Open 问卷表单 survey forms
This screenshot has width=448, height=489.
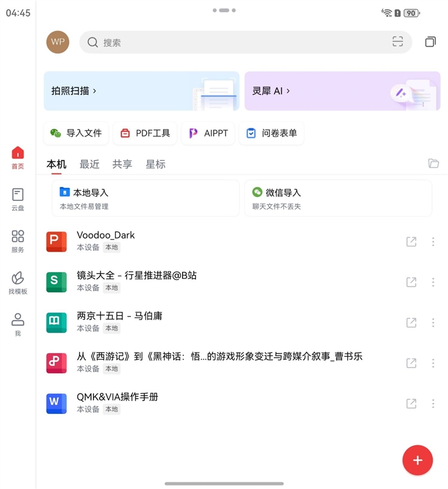pos(271,133)
